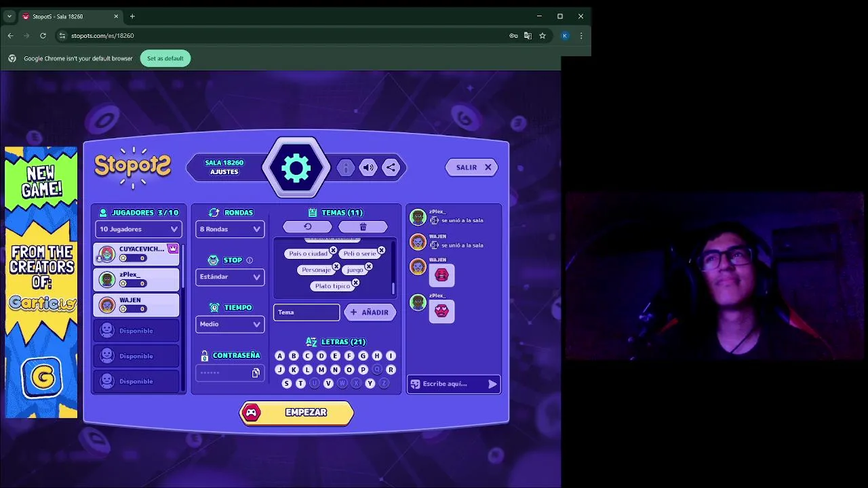Remove the 'Personaje' theme
Screen dimensions: 868x488
(x=336, y=266)
